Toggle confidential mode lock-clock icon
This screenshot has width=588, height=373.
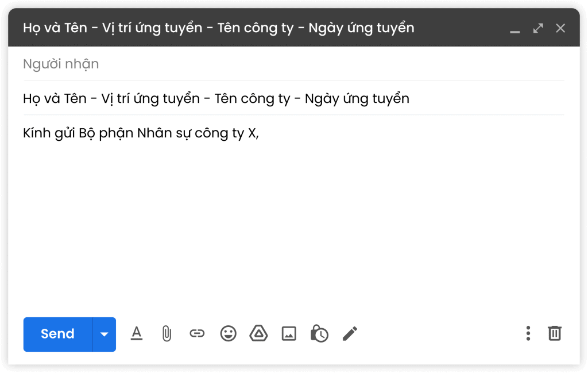319,333
